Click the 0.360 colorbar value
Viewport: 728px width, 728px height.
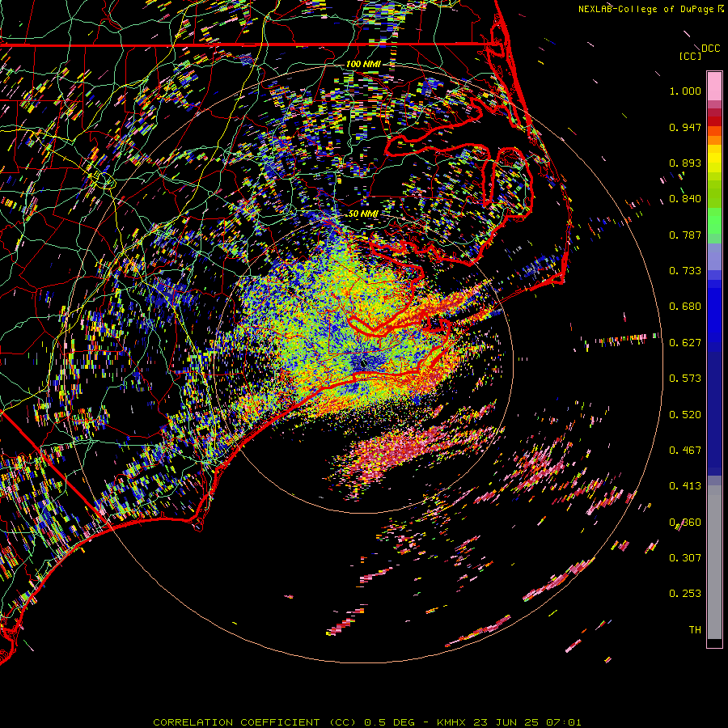[x=685, y=523]
